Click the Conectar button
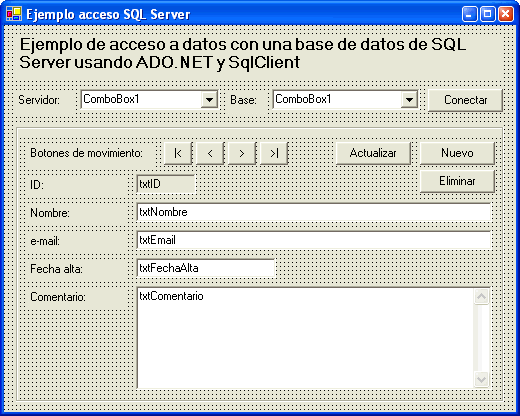Viewport: 520px width, 416px height. 465,100
